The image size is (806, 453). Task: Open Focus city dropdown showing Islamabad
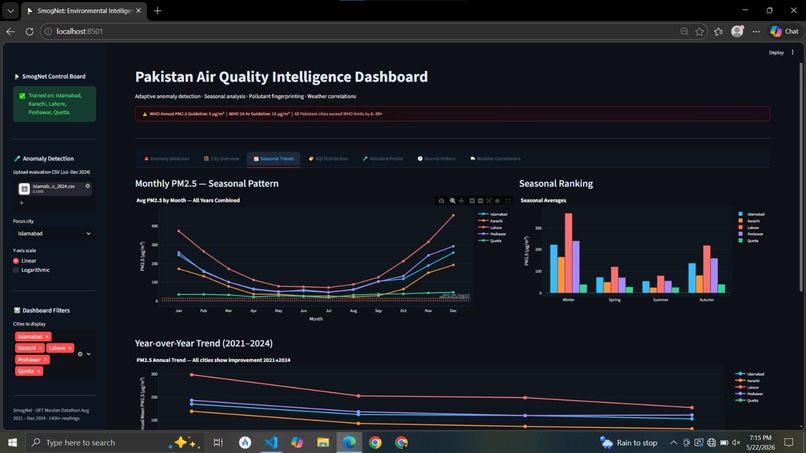(54, 233)
